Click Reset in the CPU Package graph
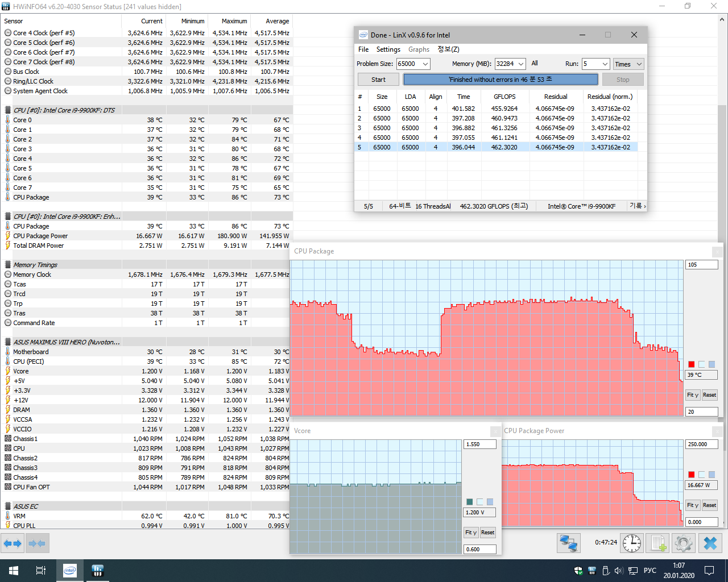 tap(709, 395)
